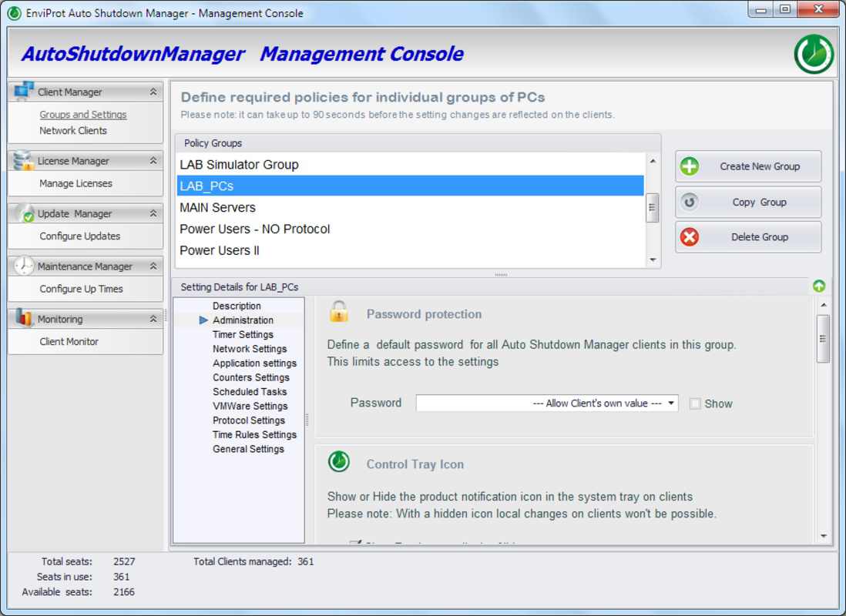
Task: Select the LAB_PCs policy group
Action: pos(411,186)
